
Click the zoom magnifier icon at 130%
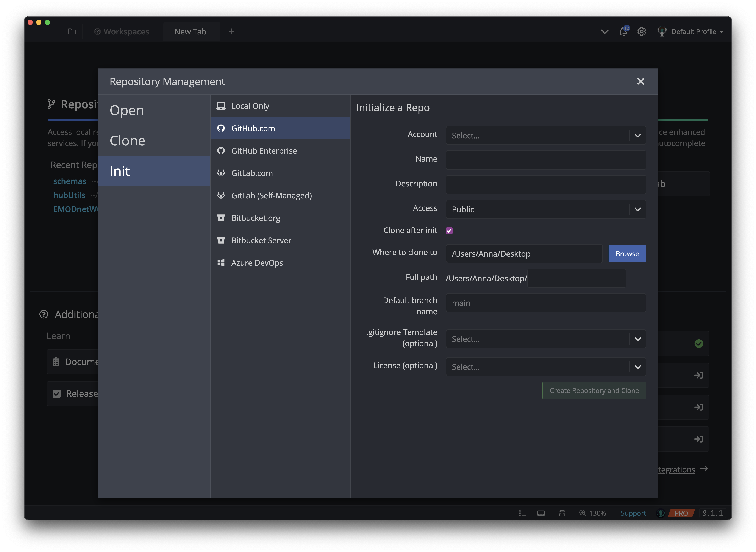point(583,513)
